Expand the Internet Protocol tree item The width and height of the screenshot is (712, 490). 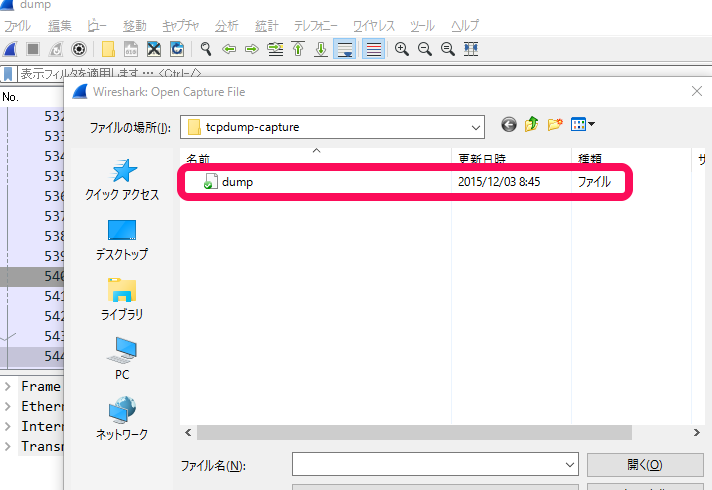(8, 426)
